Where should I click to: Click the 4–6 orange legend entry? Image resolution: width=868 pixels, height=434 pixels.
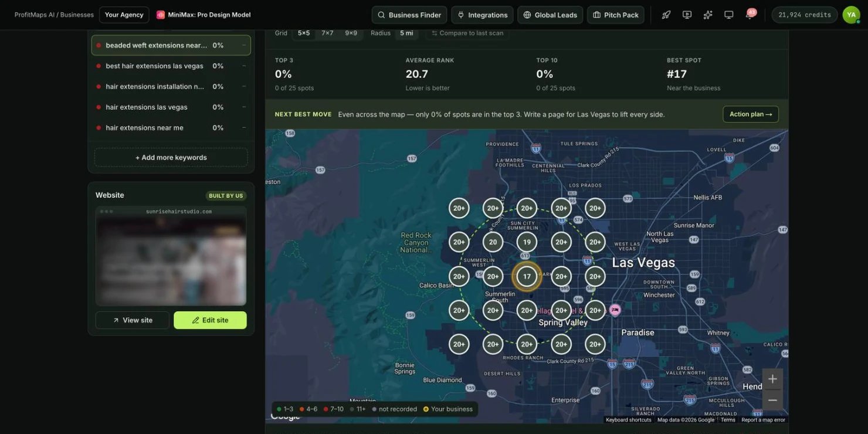(308, 409)
